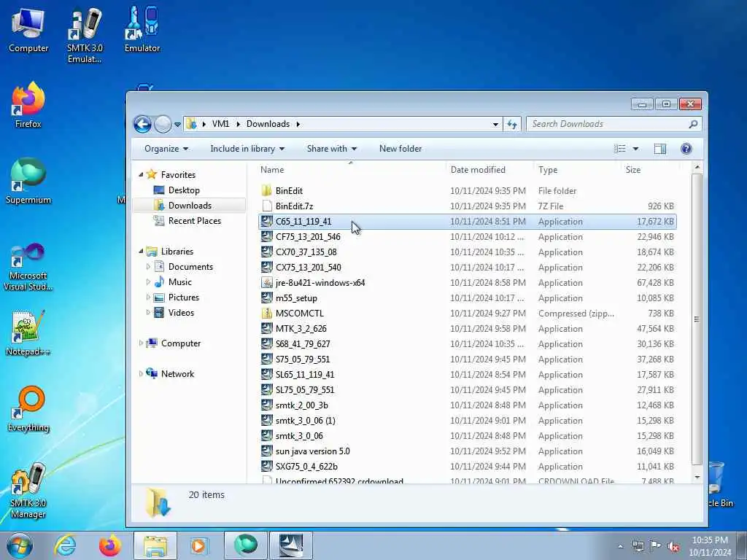Expand the Documents library node
The height and width of the screenshot is (560, 747).
click(148, 267)
